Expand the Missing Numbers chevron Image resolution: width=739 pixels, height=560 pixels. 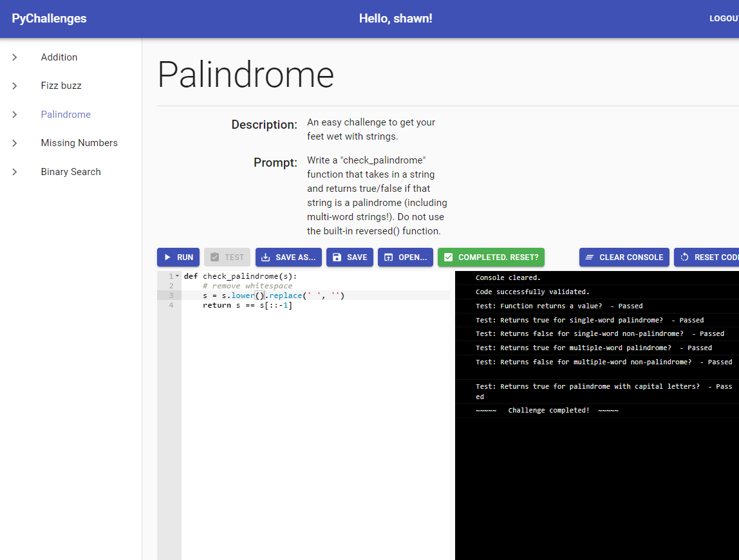(15, 143)
